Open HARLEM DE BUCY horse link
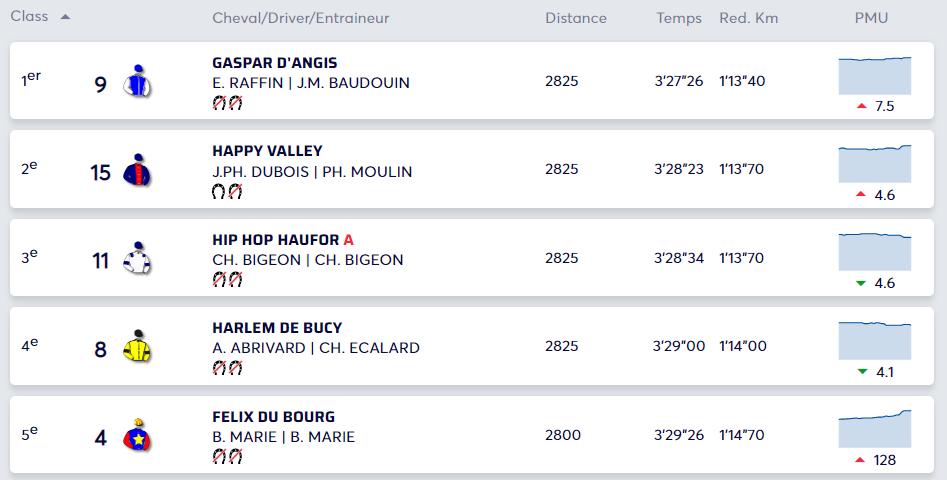This screenshot has width=947, height=480. click(277, 328)
